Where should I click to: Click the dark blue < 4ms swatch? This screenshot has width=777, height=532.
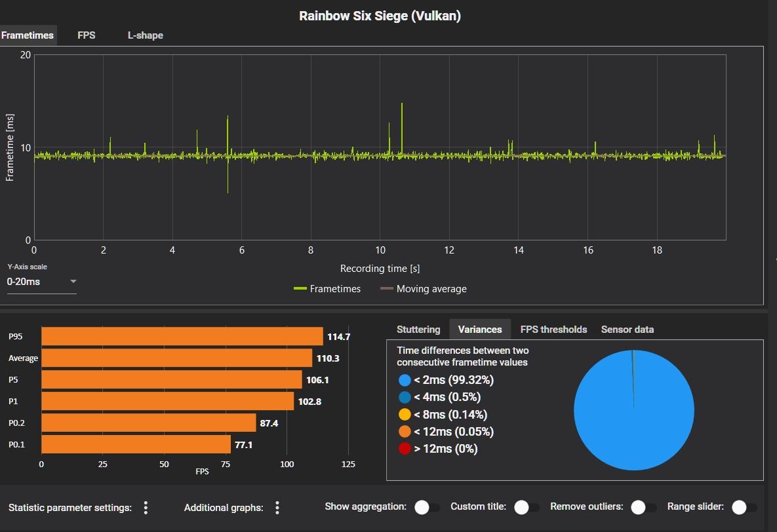[405, 397]
